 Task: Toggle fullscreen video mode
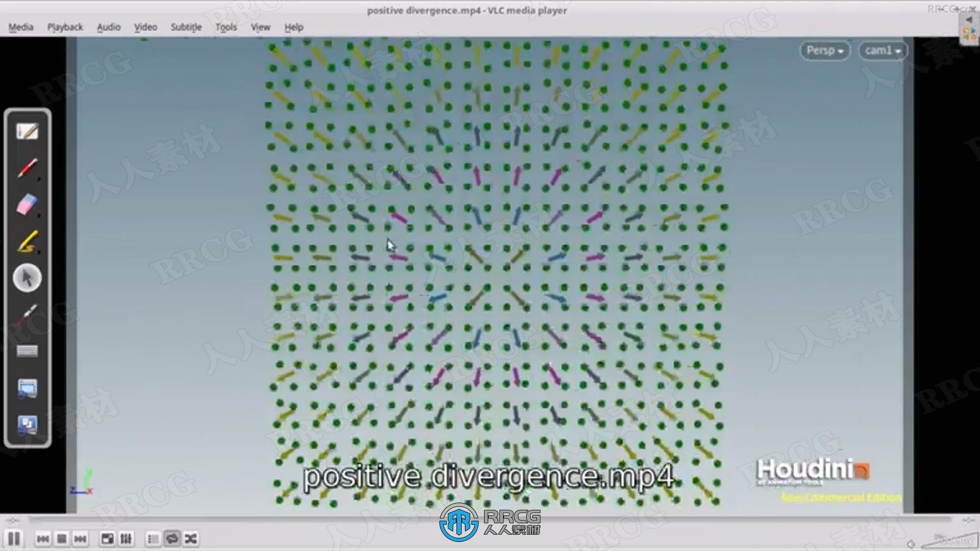[107, 539]
